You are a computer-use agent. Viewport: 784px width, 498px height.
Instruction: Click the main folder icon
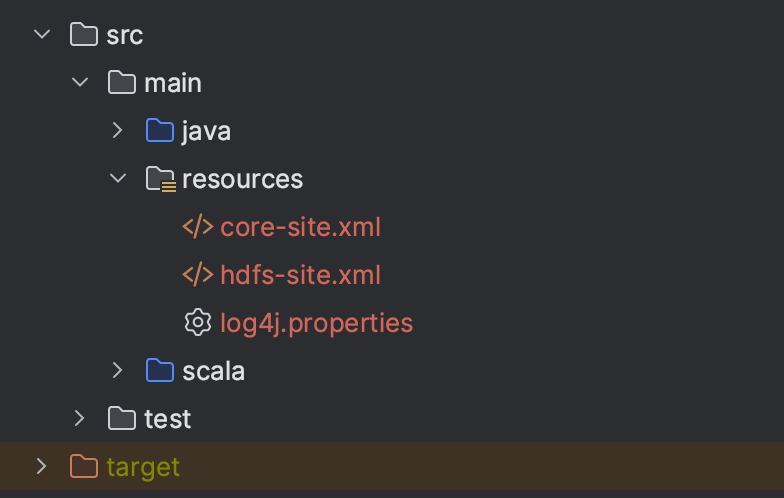pyautogui.click(x=122, y=83)
